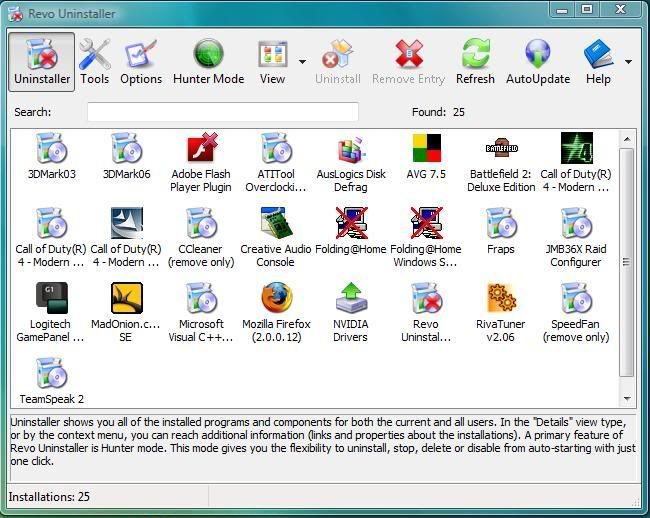Expand the Help dropdown arrow
This screenshot has width=650, height=518.
(628, 62)
